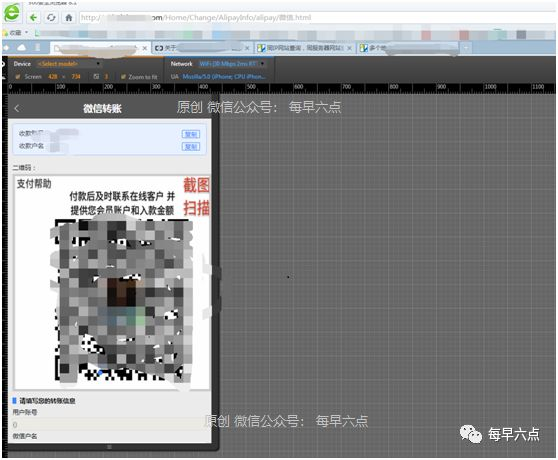Click the screen height value 734
This screenshot has width=558, height=460.
pyautogui.click(x=76, y=76)
